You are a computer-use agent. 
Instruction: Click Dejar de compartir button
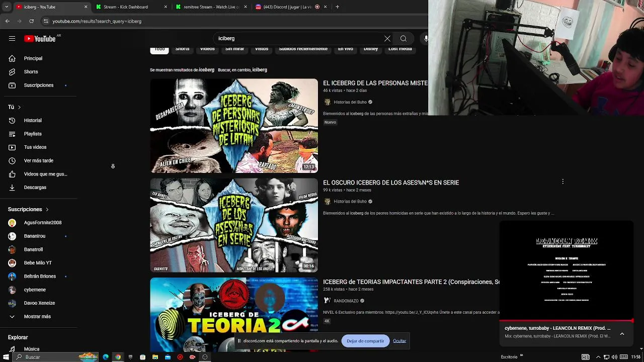pyautogui.click(x=365, y=341)
